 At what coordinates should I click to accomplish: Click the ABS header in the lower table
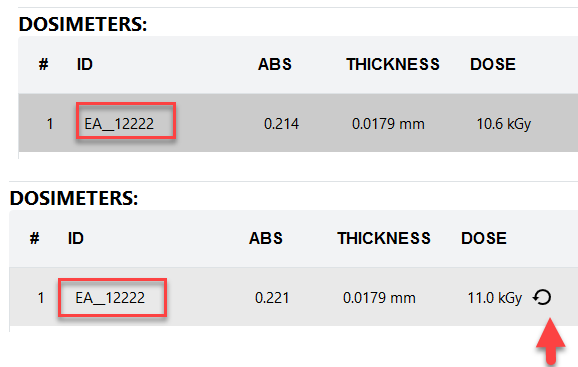[x=266, y=238]
